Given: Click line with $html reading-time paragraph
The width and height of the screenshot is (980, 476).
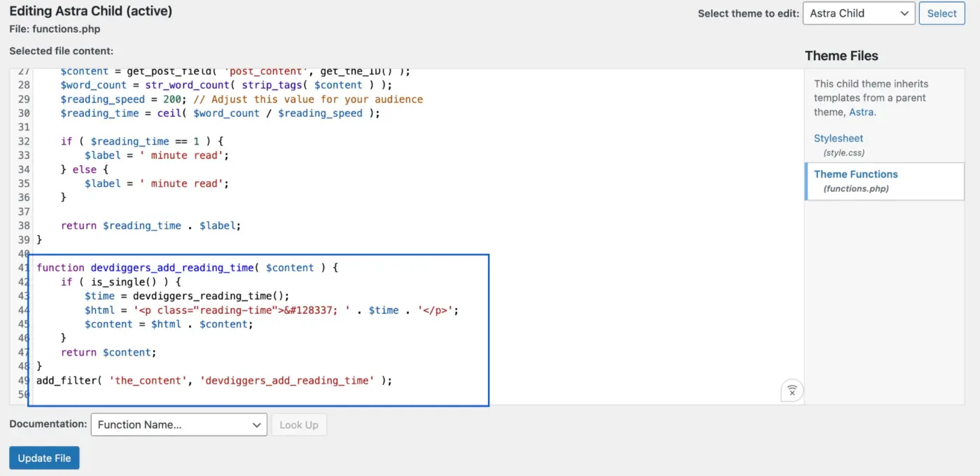Looking at the screenshot, I should point(272,310).
